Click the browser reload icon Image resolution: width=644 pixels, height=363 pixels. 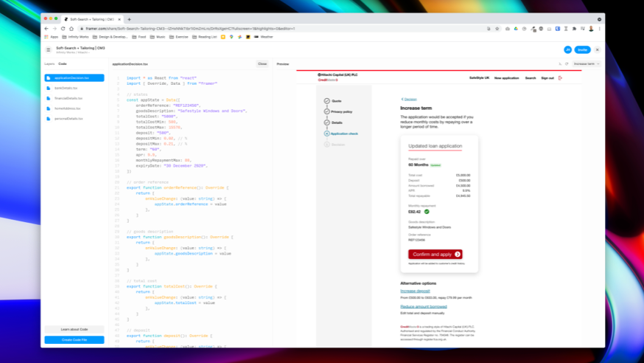click(x=62, y=29)
